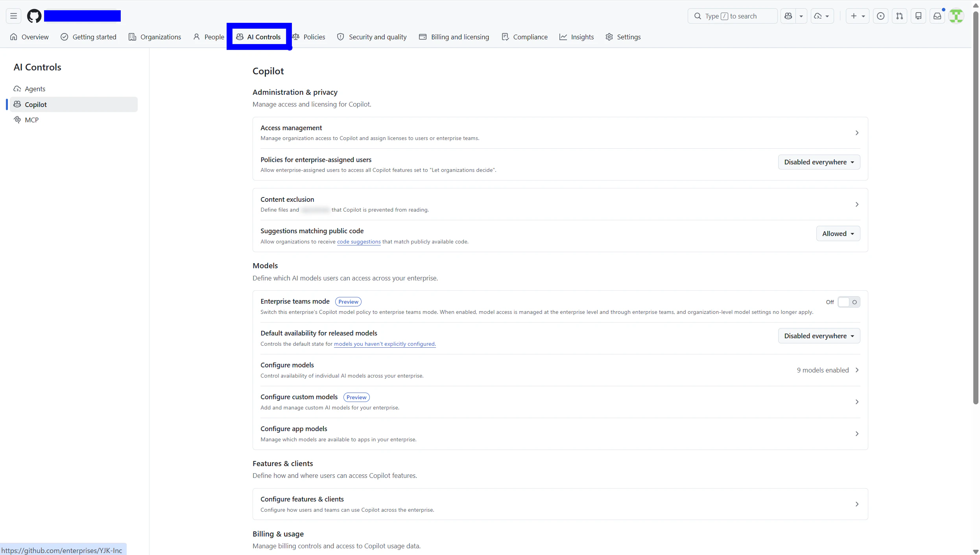Image resolution: width=980 pixels, height=555 pixels.
Task: Open the People tab
Action: [209, 37]
